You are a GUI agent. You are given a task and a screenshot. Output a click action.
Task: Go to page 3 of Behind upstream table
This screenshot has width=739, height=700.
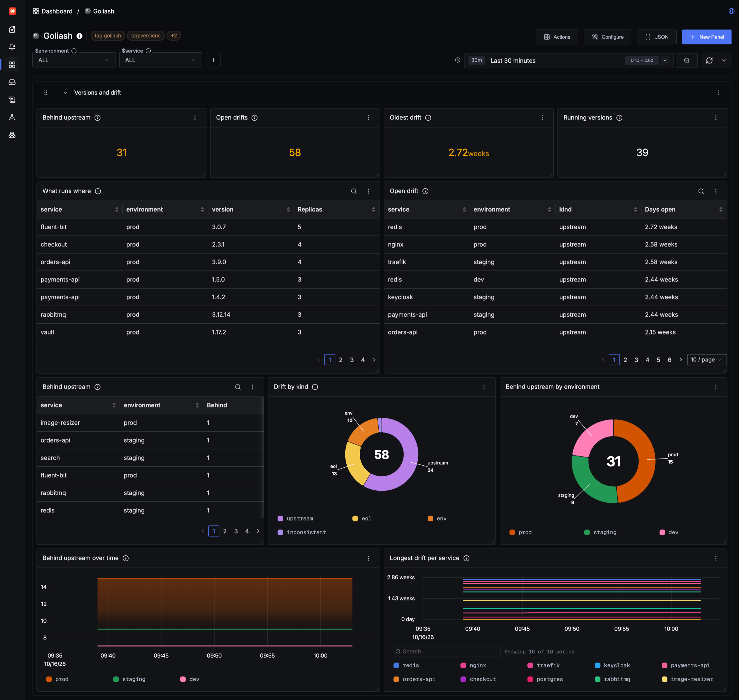point(236,531)
